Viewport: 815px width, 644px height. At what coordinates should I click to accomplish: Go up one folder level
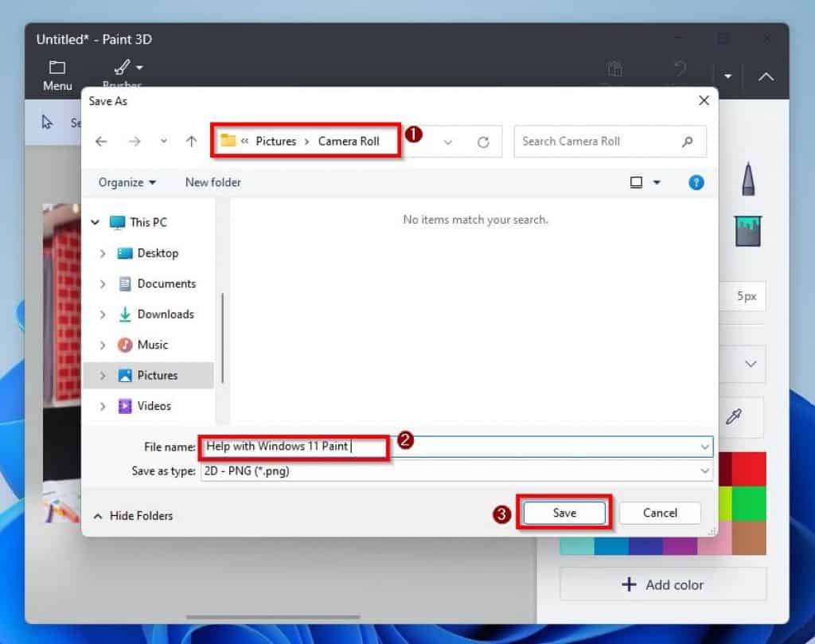191,141
